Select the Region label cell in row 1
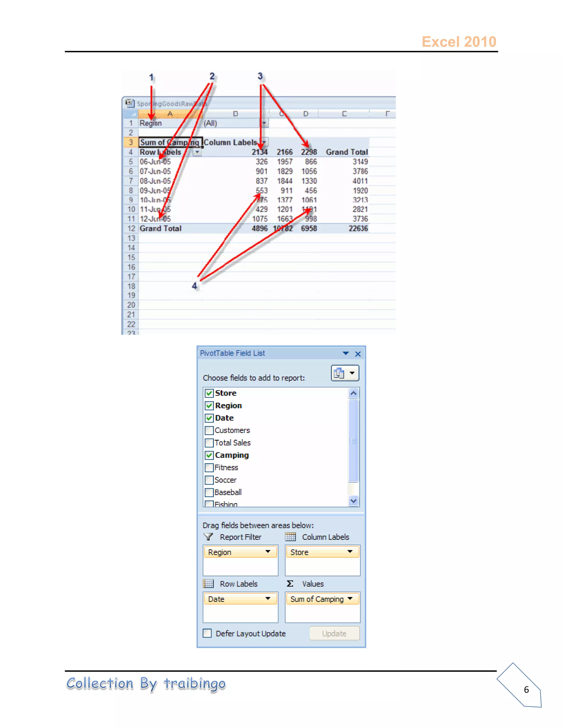 click(170, 123)
